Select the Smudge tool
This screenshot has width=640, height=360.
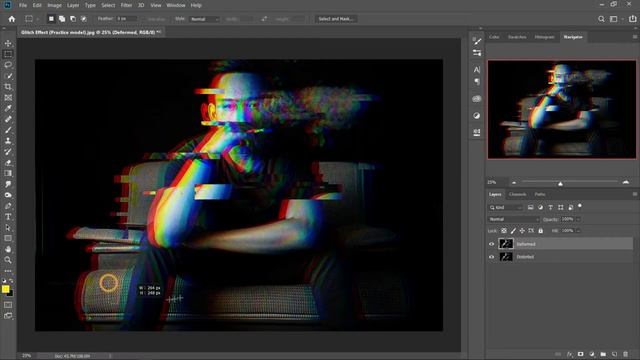(x=8, y=184)
